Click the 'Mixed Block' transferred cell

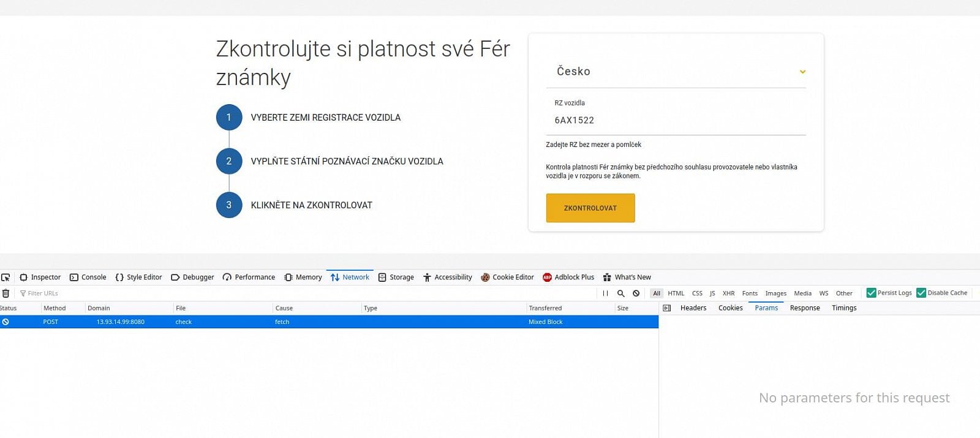[545, 322]
